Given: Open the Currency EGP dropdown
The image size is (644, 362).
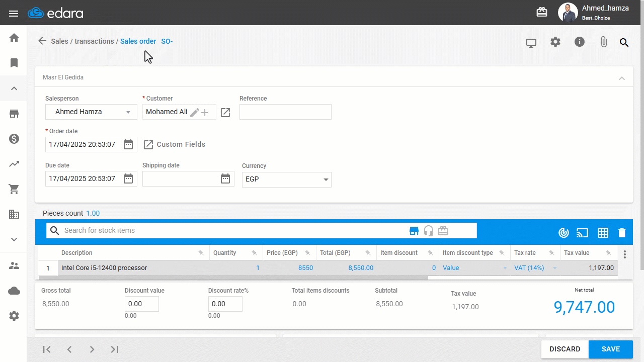Looking at the screenshot, I should click(x=287, y=179).
